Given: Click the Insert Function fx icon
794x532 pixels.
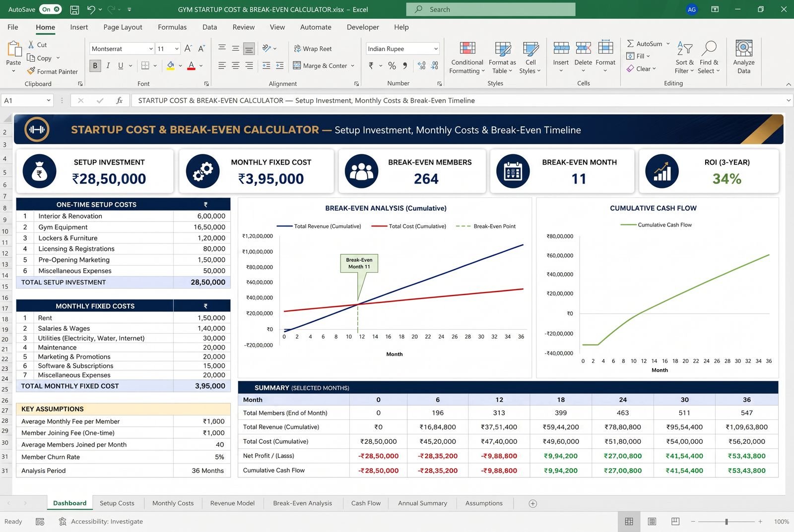Looking at the screenshot, I should click(x=119, y=100).
